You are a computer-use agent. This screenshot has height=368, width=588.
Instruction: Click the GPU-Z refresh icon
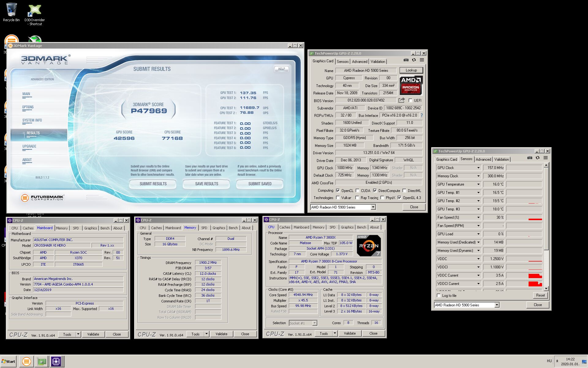(414, 60)
